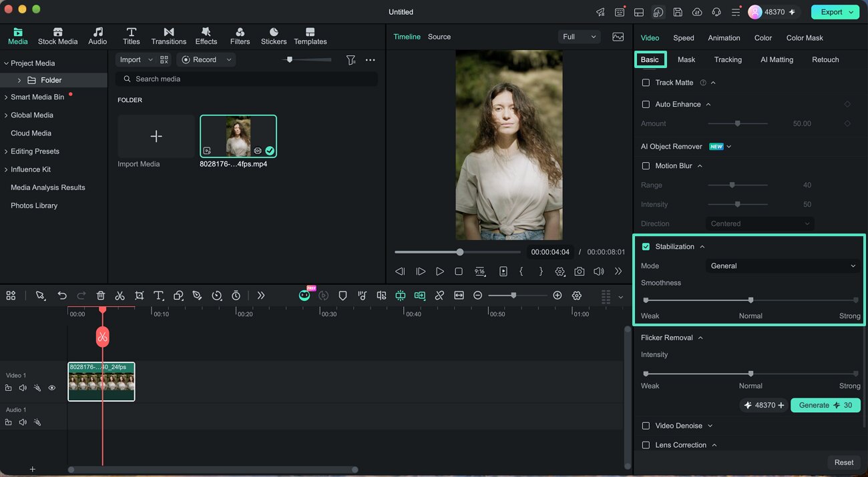
Task: Select the crop tool in timeline toolbar
Action: coord(139,296)
